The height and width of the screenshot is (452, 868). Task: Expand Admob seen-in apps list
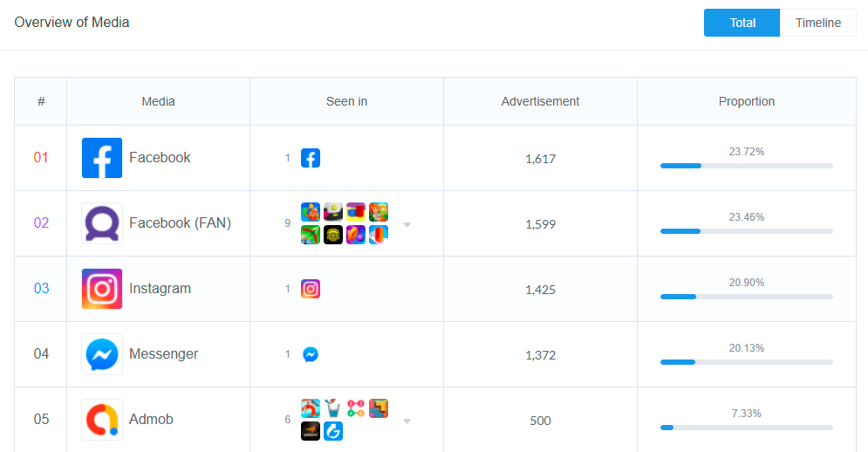[407, 421]
